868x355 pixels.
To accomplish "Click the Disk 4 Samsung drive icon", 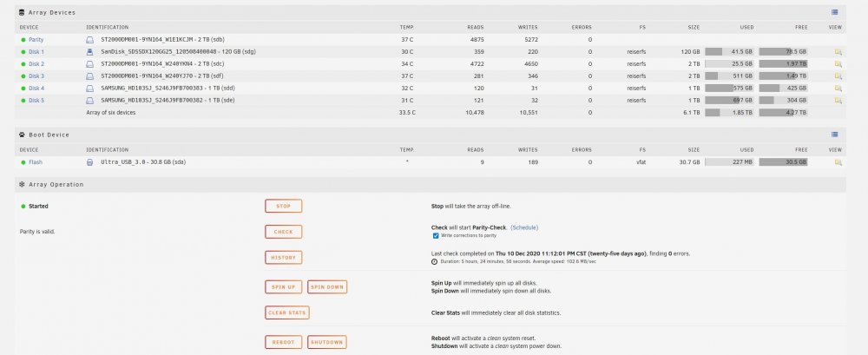I will [89, 89].
